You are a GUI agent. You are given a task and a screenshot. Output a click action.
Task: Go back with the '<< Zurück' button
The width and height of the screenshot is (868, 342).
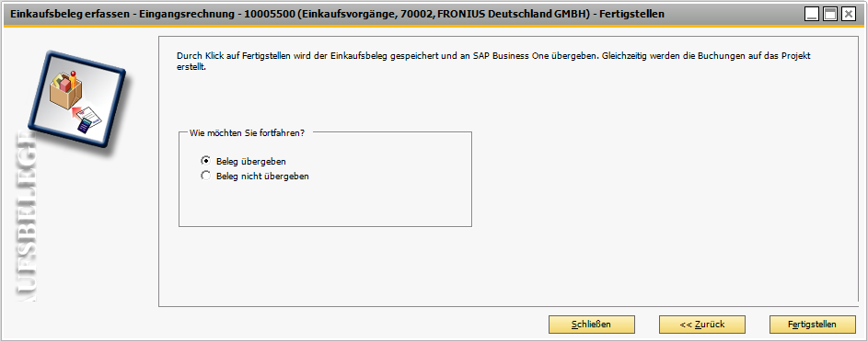pyautogui.click(x=702, y=325)
